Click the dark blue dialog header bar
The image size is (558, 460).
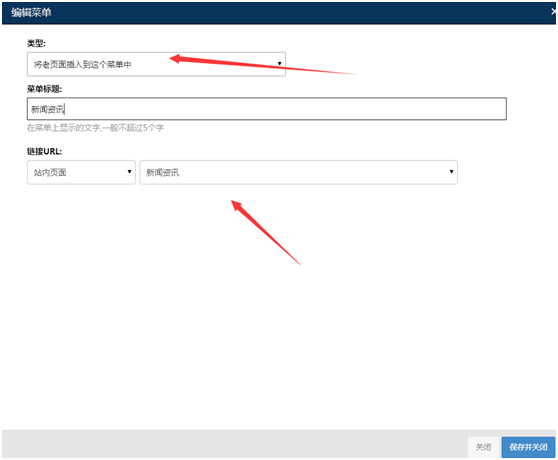tap(279, 13)
